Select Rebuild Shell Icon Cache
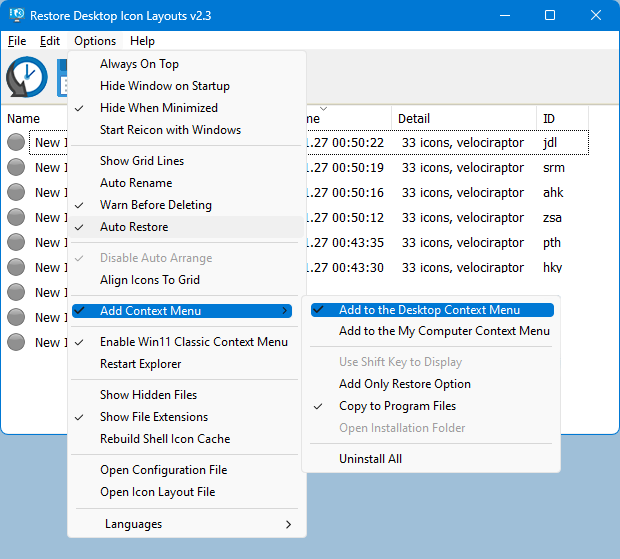This screenshot has width=620, height=559. click(x=186, y=439)
